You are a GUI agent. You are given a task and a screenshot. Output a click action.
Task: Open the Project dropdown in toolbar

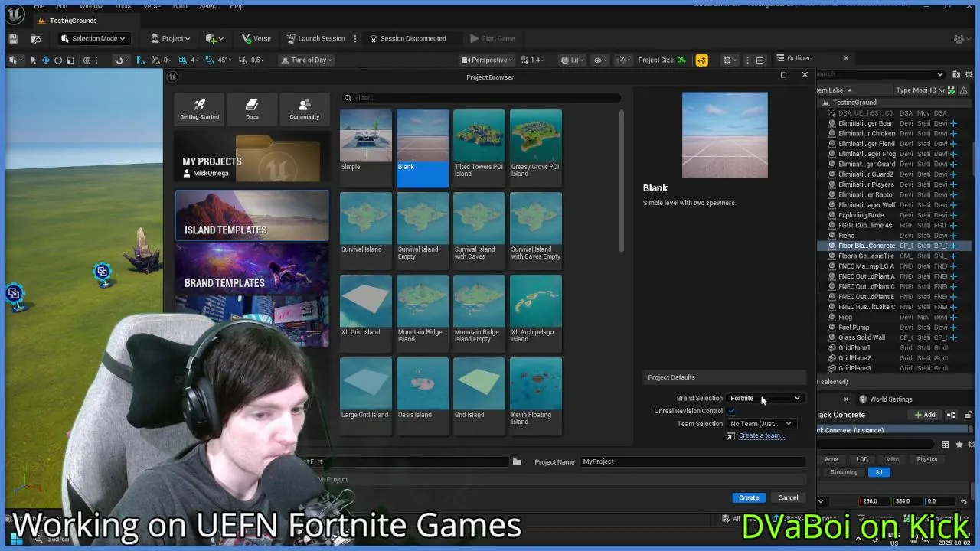coord(171,38)
